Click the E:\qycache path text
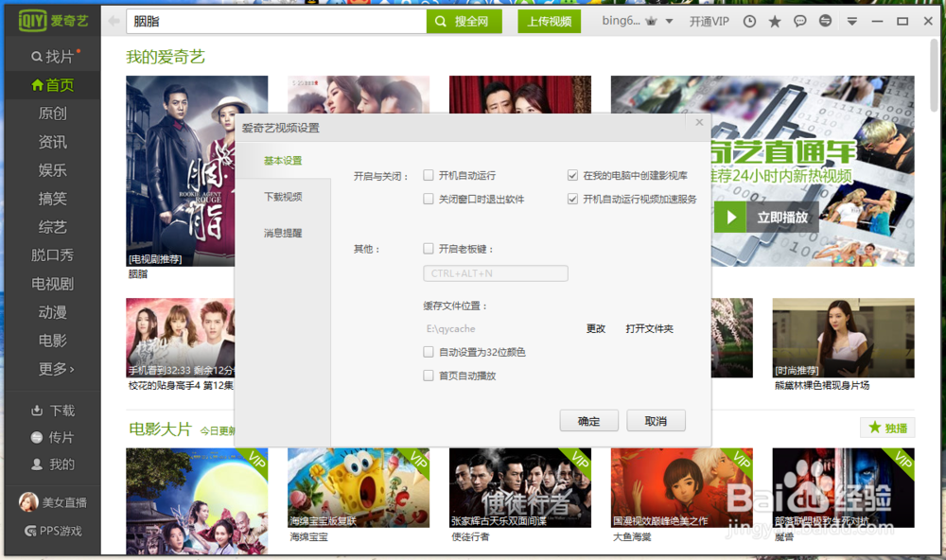 click(450, 328)
